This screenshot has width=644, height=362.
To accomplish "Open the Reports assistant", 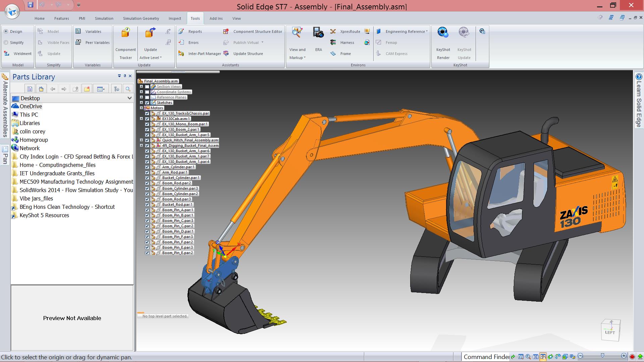I will 191,32.
